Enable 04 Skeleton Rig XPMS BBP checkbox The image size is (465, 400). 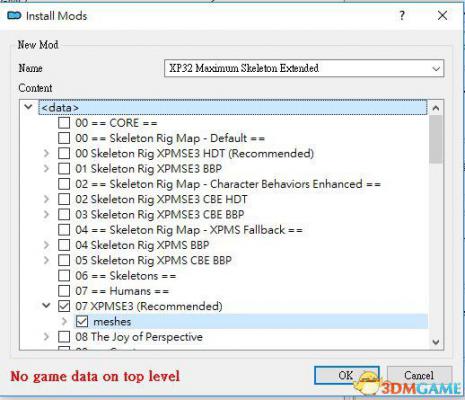point(64,245)
